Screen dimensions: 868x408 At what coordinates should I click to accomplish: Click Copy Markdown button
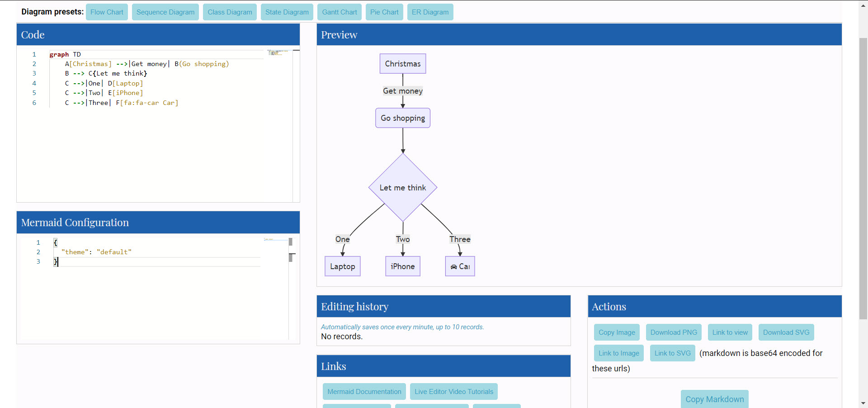[715, 399]
